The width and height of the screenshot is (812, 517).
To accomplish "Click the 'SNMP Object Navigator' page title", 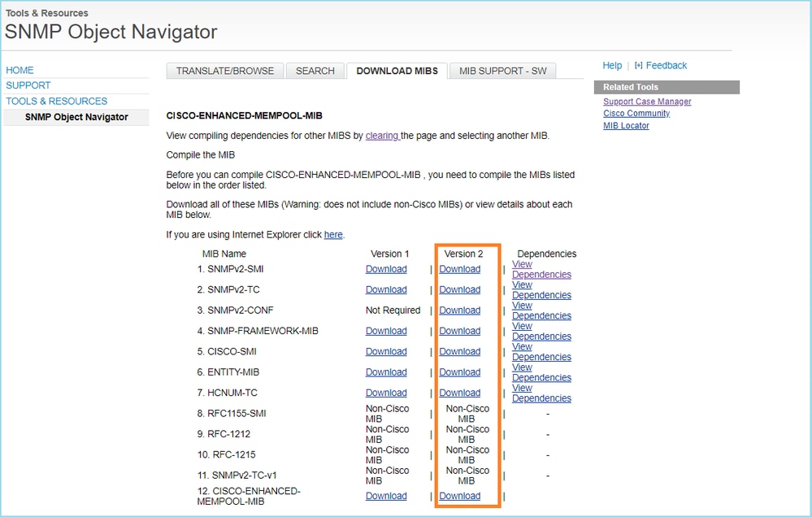I will 111,33.
